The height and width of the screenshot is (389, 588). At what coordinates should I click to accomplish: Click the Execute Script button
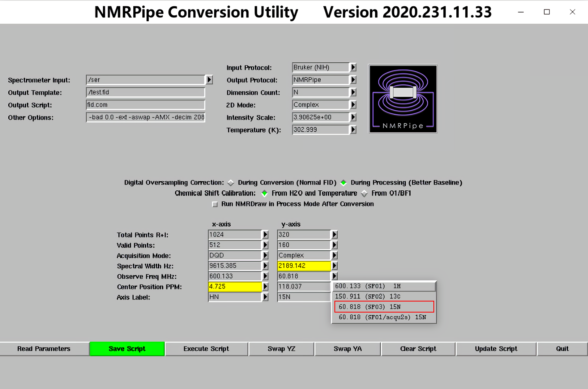point(206,349)
